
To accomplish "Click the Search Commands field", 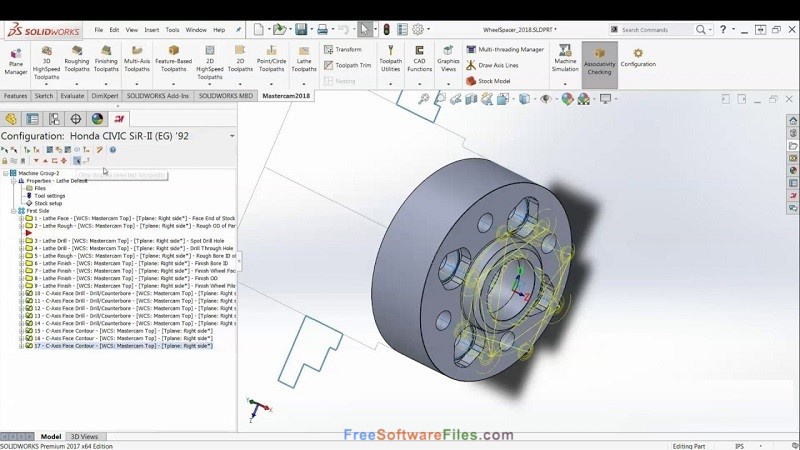I will (651, 30).
